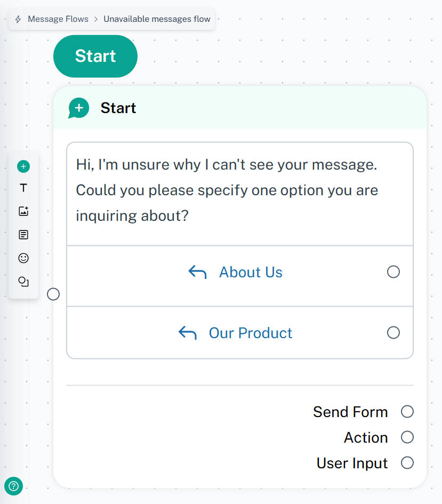Screen dimensions: 442x504
Task: Select the Action connector circle
Action: (x=407, y=437)
